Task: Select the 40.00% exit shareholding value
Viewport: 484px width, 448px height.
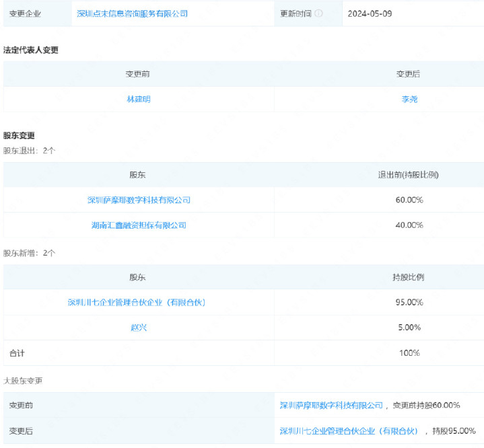Action: pyautogui.click(x=409, y=225)
